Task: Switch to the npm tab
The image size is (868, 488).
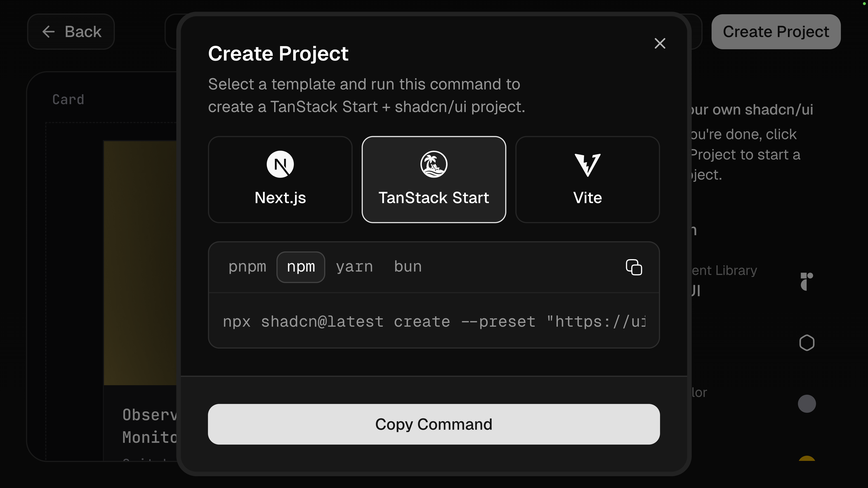Action: 301,267
